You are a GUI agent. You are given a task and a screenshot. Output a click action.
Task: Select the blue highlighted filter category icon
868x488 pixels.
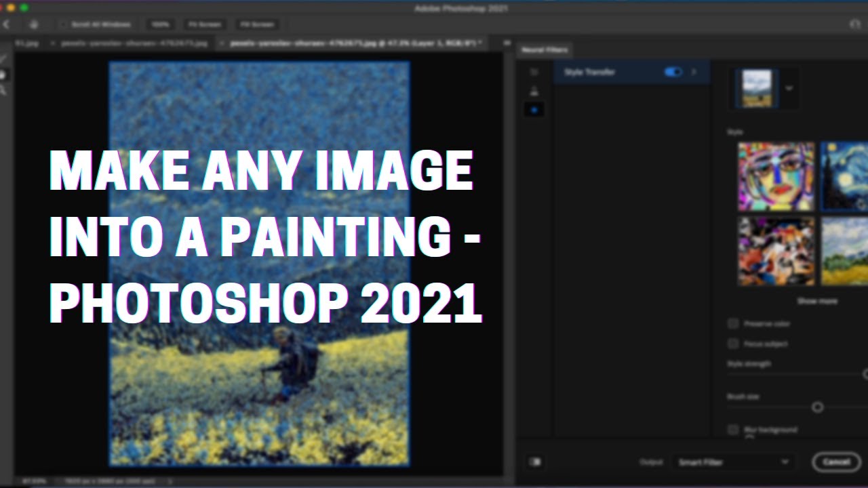534,110
